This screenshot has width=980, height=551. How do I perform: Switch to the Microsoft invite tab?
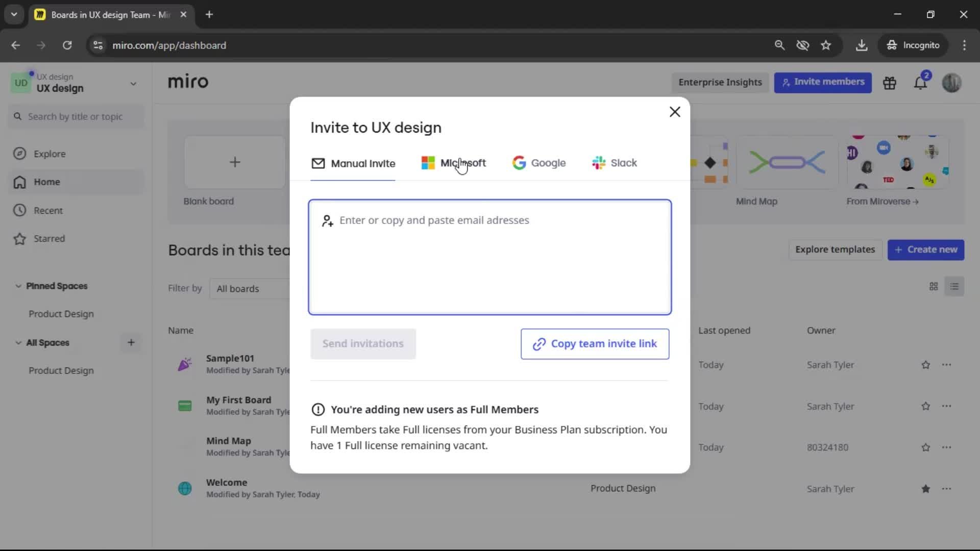coord(454,163)
